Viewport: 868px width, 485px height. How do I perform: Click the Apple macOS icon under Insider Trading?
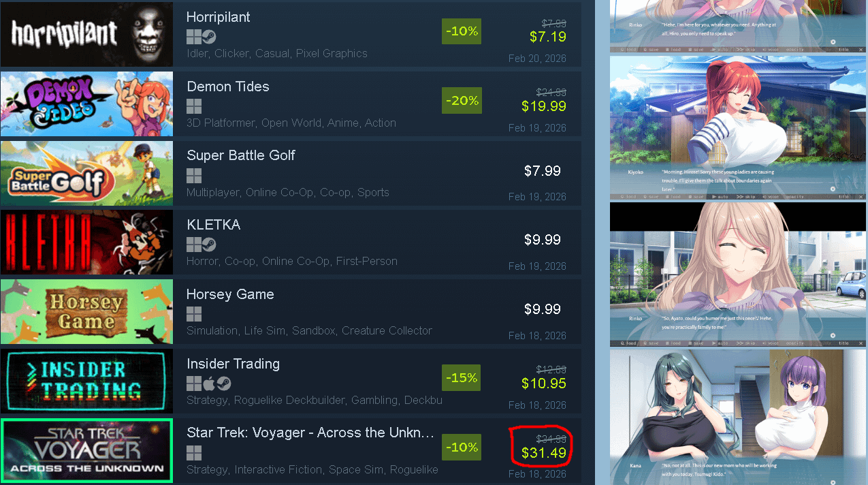[x=210, y=384]
